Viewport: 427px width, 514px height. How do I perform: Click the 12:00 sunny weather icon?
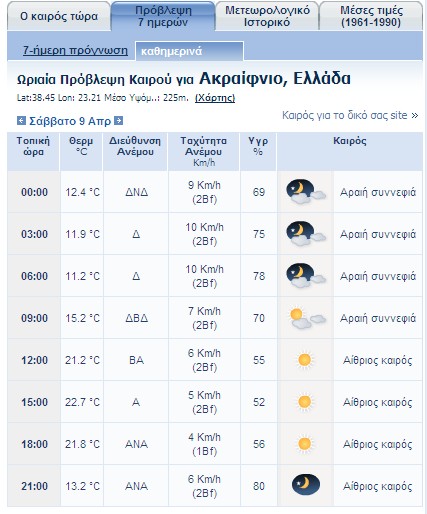304,360
